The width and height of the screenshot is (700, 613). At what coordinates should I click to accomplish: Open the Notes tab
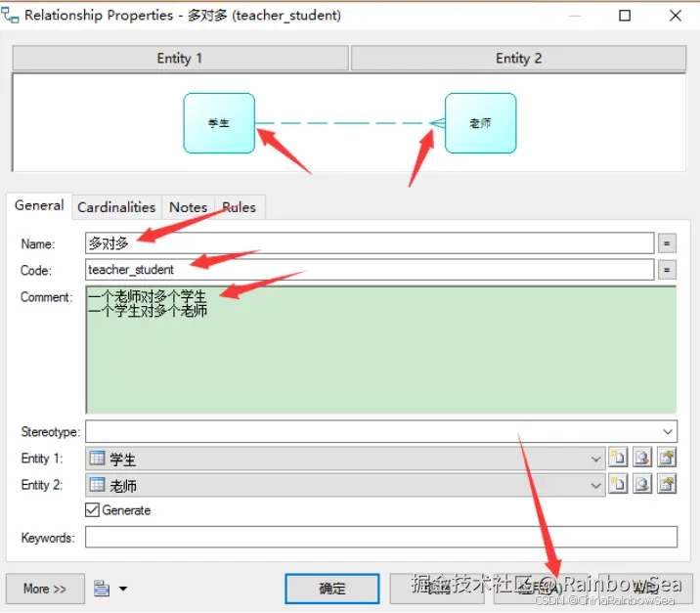188,207
